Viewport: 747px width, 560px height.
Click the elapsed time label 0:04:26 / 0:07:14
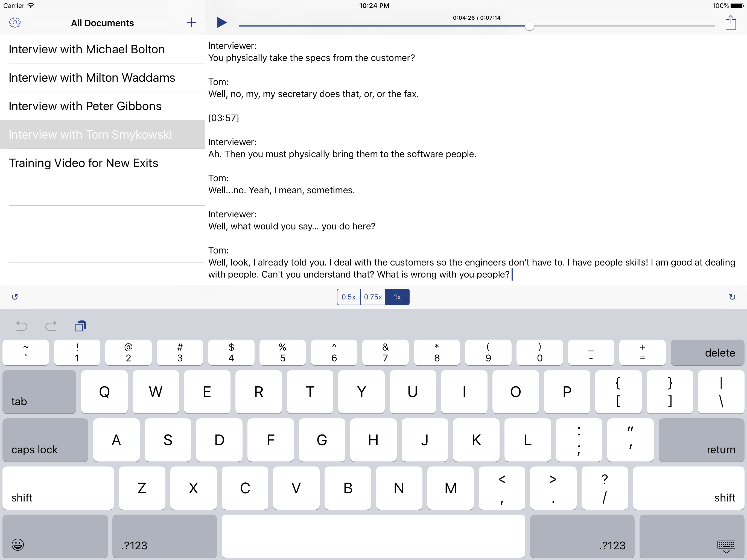[x=477, y=17]
